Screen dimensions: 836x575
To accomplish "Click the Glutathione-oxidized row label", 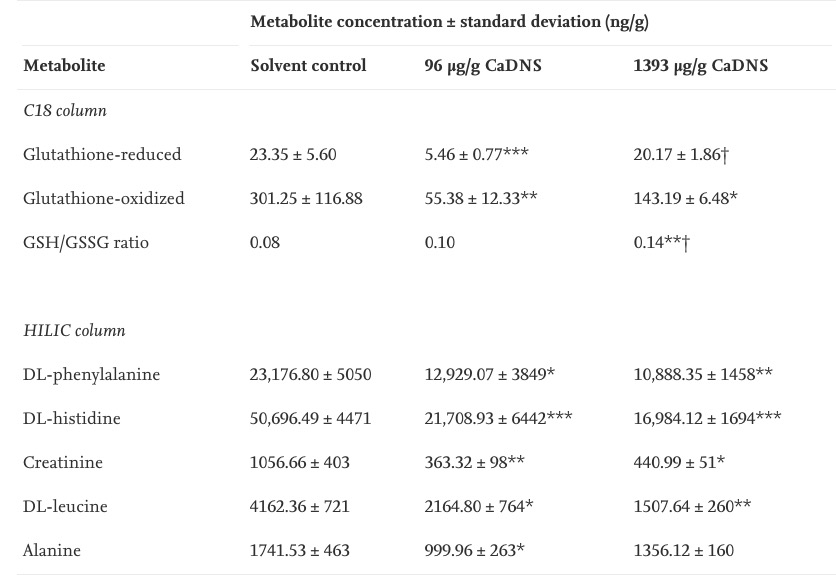I will click(104, 199).
